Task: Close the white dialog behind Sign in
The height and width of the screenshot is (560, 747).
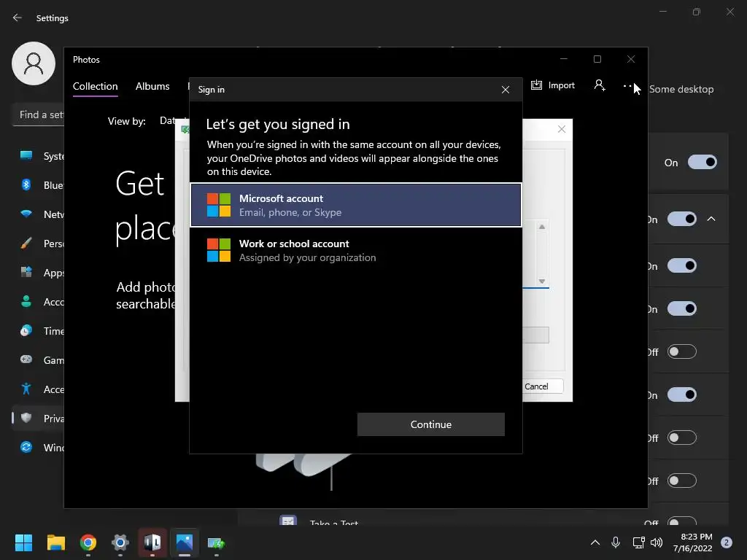Action: [x=562, y=129]
